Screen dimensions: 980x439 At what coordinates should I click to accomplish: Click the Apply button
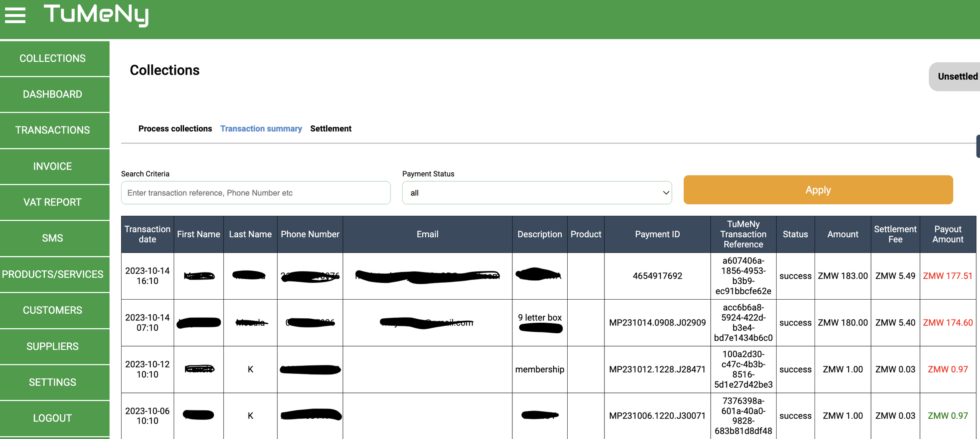[x=818, y=190]
